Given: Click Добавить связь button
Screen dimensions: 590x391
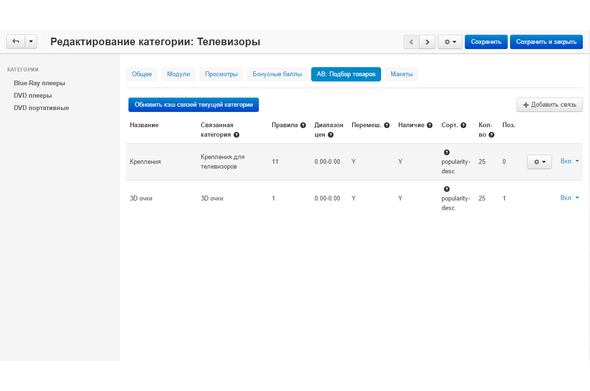Looking at the screenshot, I should pos(549,105).
